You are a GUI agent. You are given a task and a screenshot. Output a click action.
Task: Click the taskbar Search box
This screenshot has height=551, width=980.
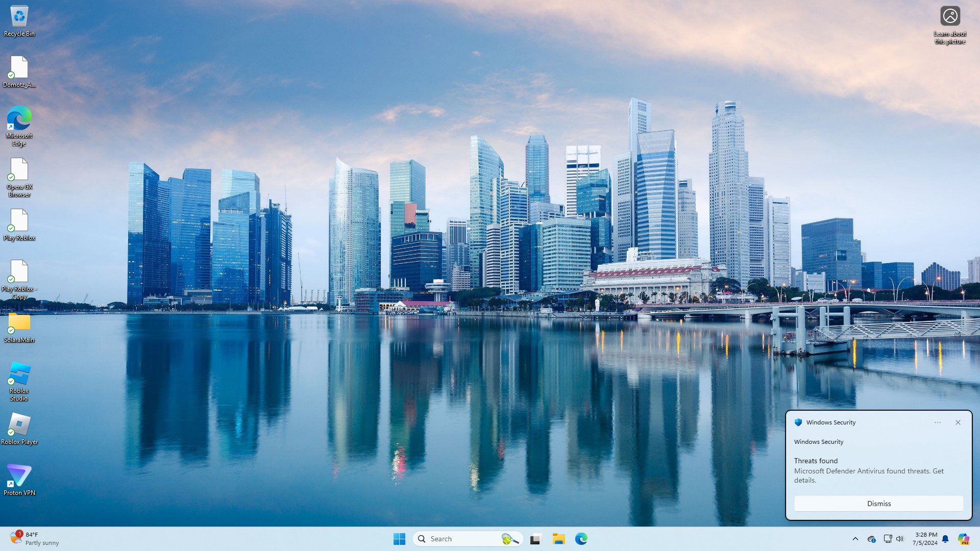click(459, 539)
